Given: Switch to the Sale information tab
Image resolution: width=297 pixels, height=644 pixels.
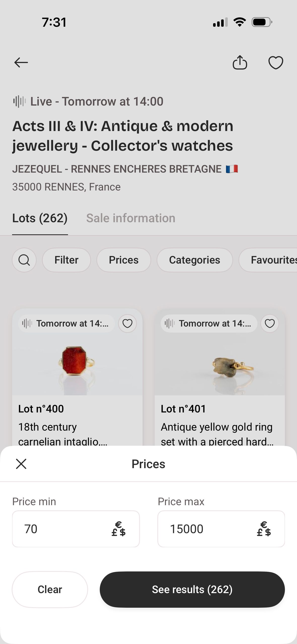Looking at the screenshot, I should (x=130, y=218).
